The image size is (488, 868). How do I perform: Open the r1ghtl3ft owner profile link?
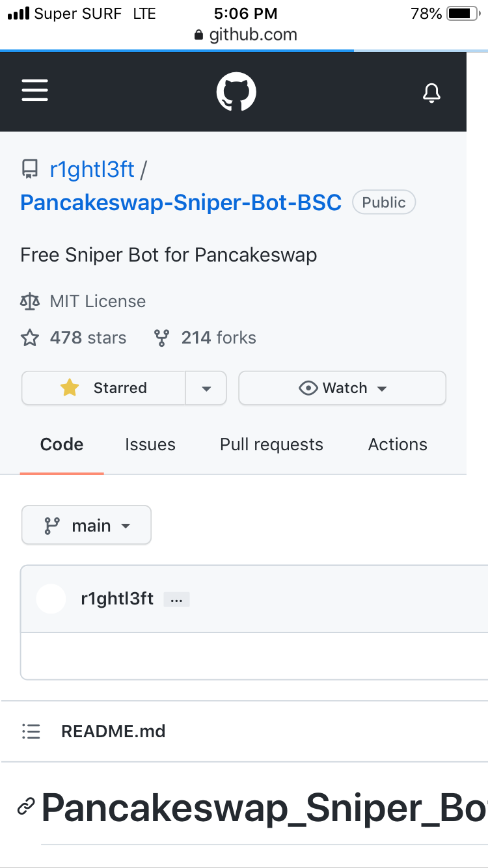92,170
